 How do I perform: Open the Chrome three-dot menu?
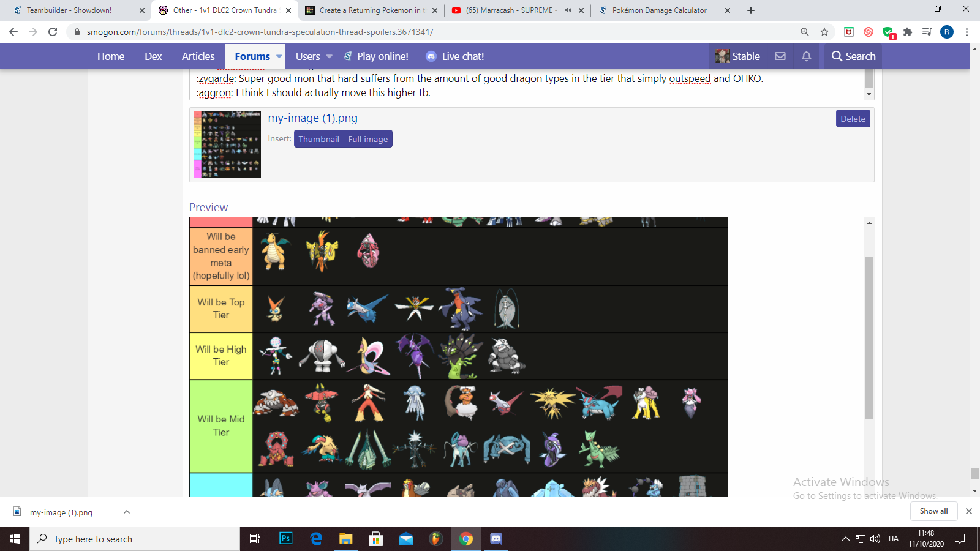coord(967,32)
